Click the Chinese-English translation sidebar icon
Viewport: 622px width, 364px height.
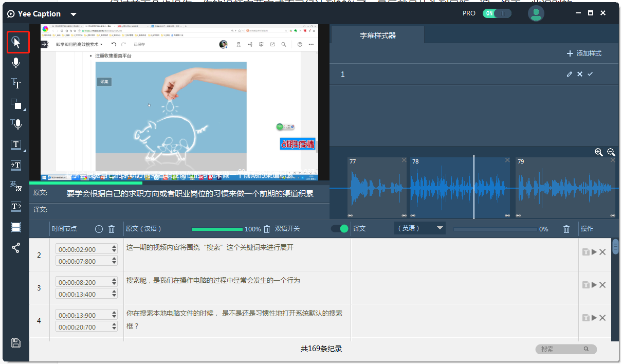(x=16, y=186)
